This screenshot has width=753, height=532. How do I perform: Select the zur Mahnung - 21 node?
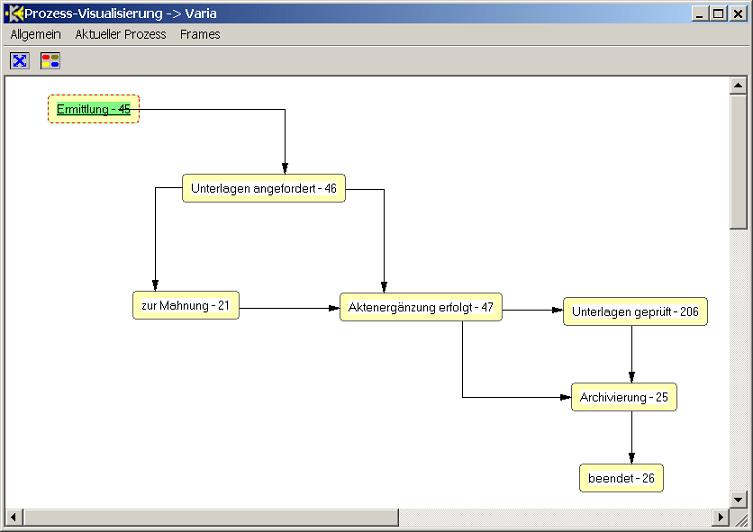pos(186,305)
